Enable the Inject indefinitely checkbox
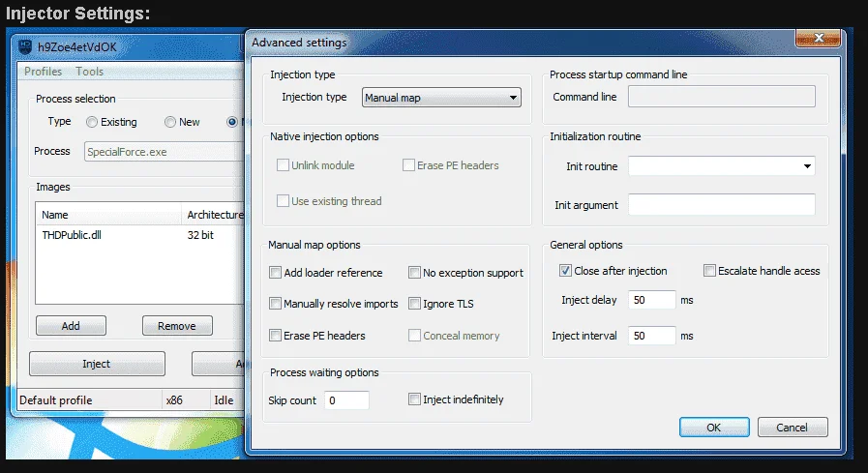Viewport: 868px width, 473px height. pos(414,399)
